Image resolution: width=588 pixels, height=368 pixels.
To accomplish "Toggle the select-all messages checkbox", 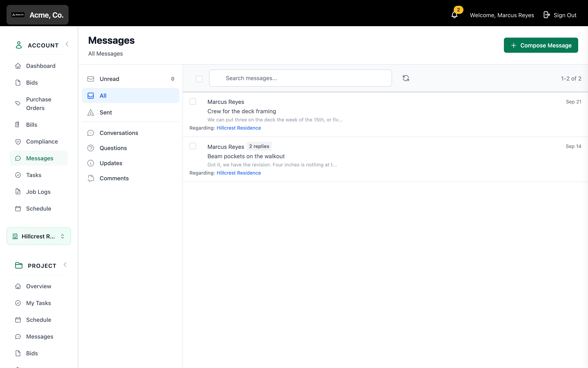I will 199,79.
